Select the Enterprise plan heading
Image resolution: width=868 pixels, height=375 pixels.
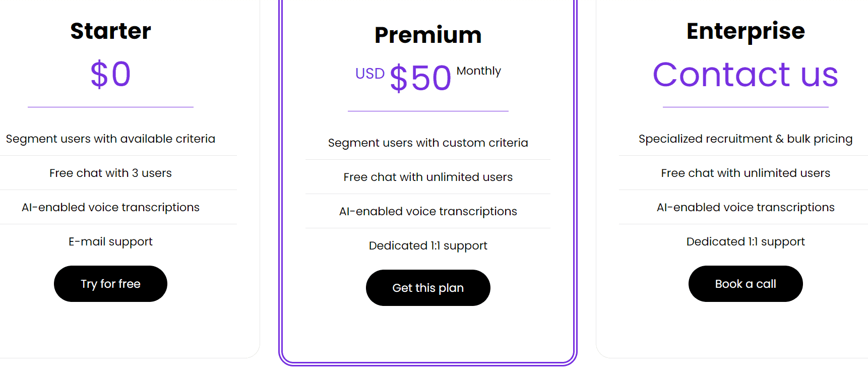746,31
